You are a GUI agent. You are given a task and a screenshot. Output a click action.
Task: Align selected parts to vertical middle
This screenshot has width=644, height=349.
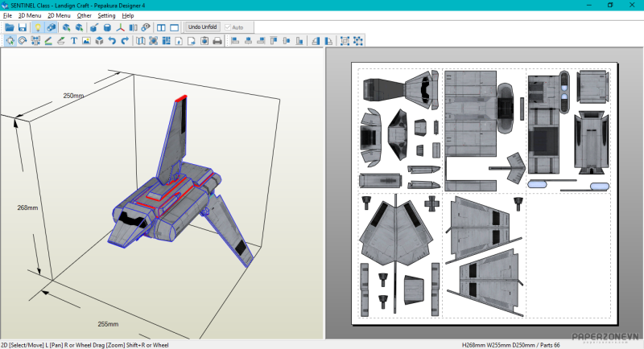(x=287, y=40)
